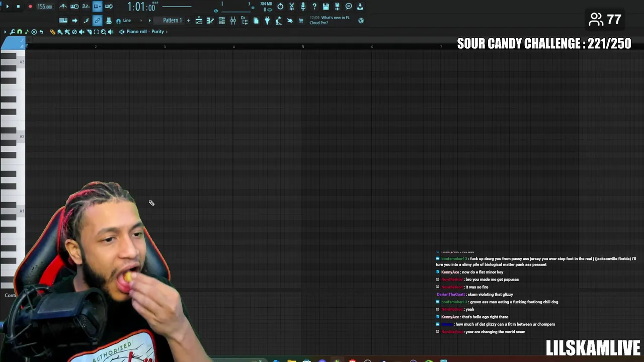
Task: Click the 155.000 tempo field
Action: click(x=45, y=7)
